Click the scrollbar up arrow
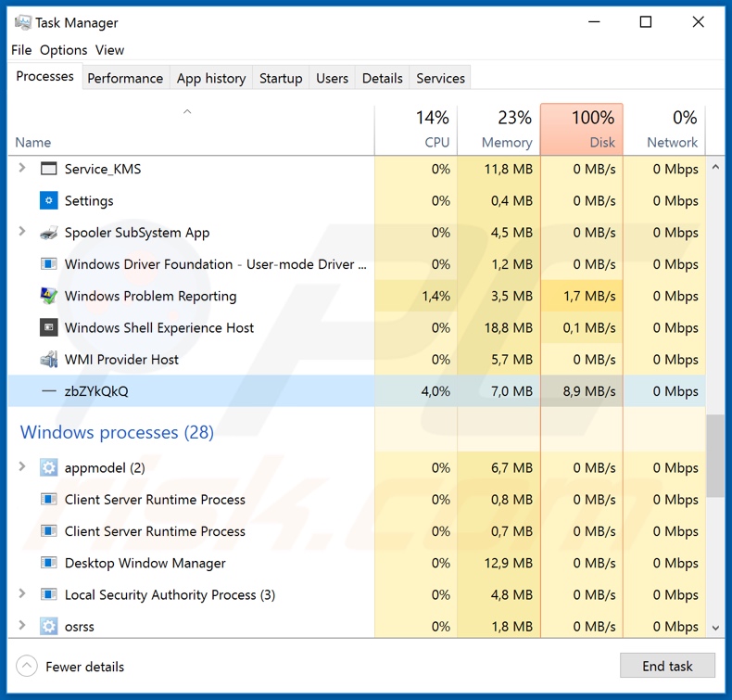732x700 pixels. [x=715, y=167]
